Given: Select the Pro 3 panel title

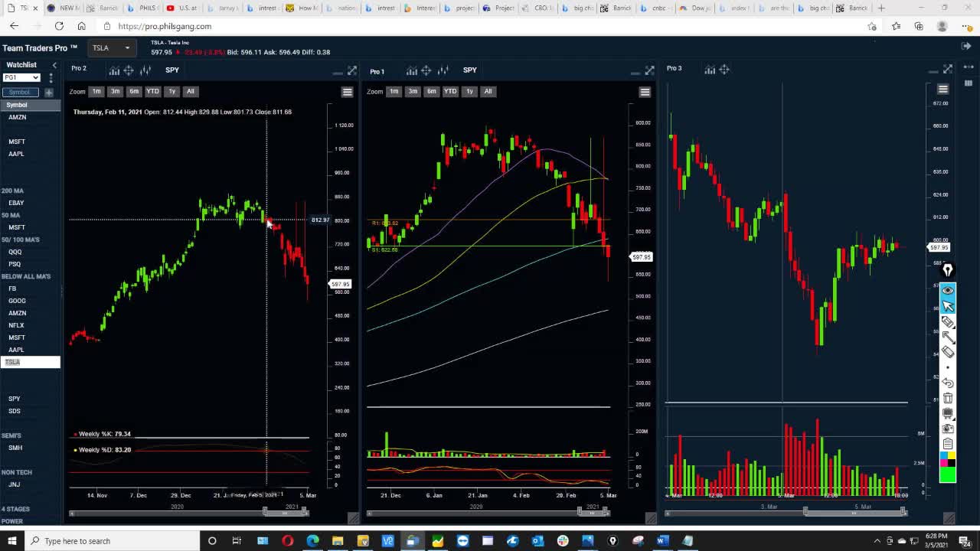Looking at the screenshot, I should click(x=674, y=69).
